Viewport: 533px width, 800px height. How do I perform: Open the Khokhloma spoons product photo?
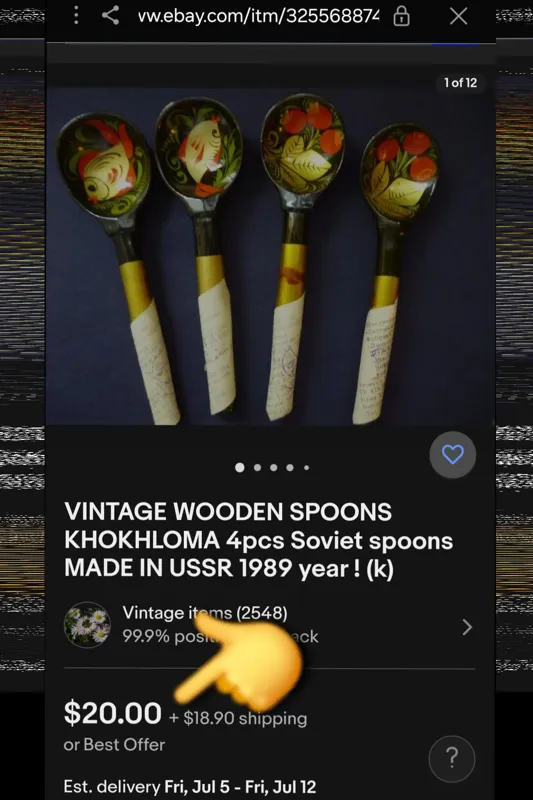pyautogui.click(x=270, y=256)
